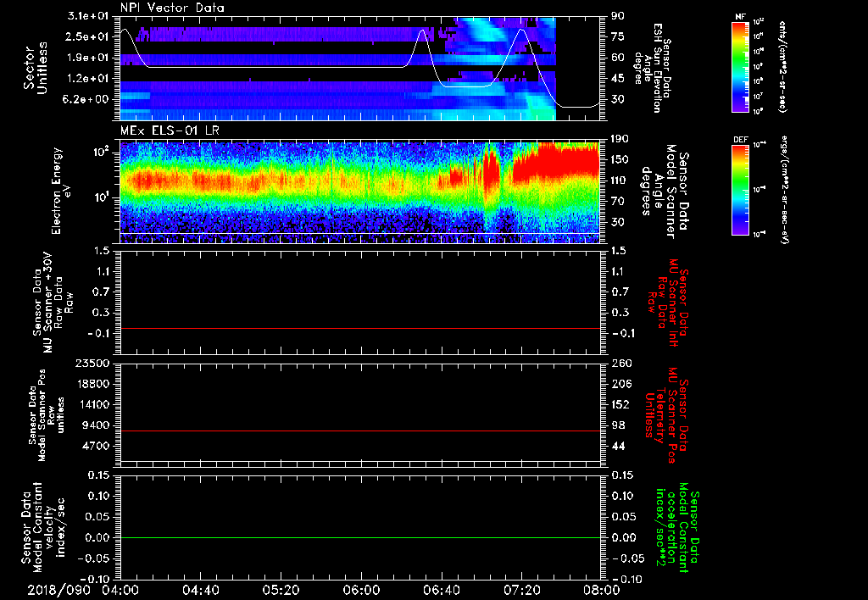Click the "150" scanner angle tick value
The height and width of the screenshot is (600, 868).
tap(620, 160)
